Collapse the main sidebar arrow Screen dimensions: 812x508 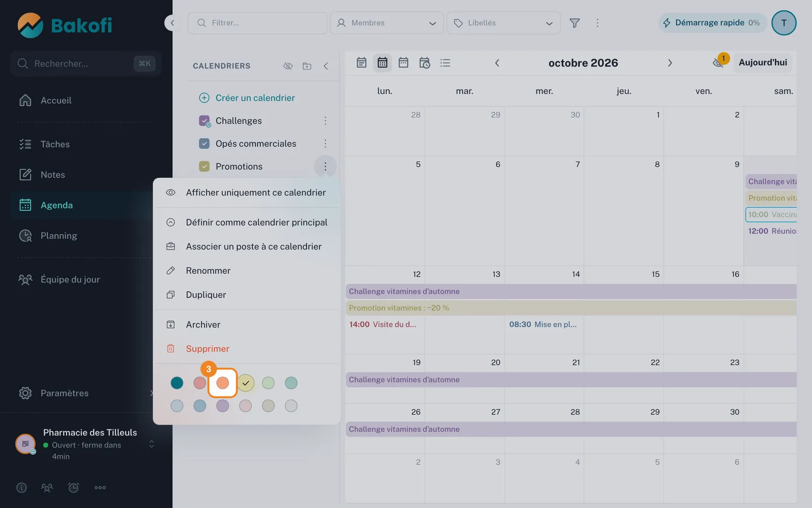[172, 23]
